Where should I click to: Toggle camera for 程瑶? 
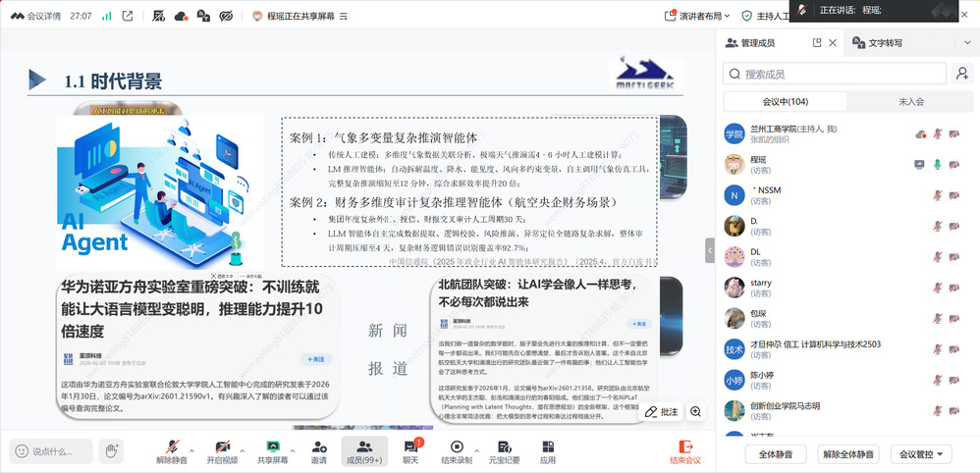pyautogui.click(x=953, y=164)
